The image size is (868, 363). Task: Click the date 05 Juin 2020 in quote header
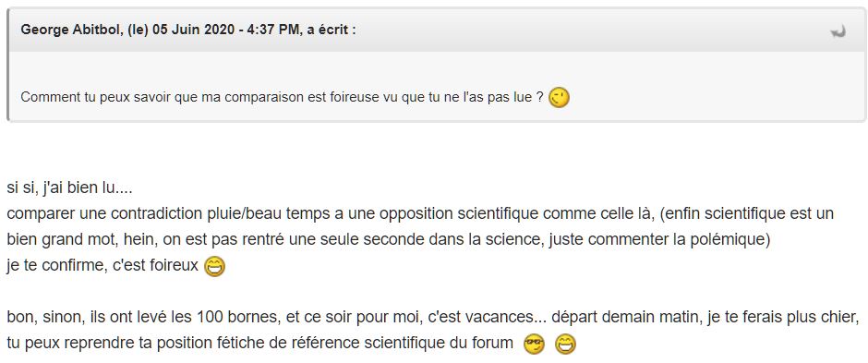(x=186, y=30)
